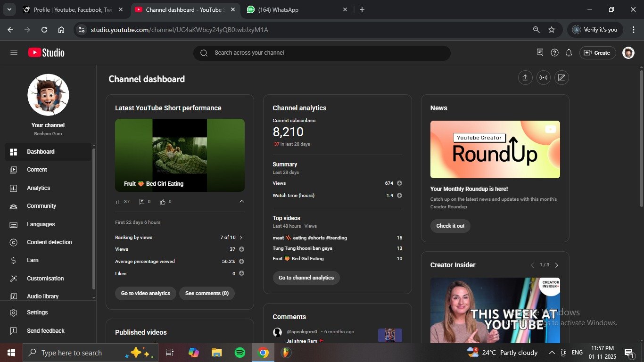
Task: Click the Check it out button
Action: tap(450, 226)
